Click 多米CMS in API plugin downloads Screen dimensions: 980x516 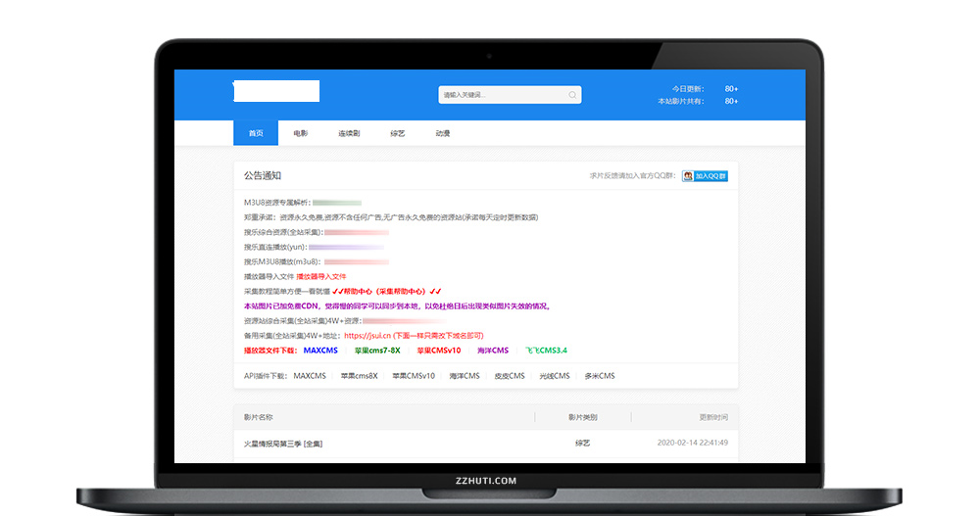(599, 376)
